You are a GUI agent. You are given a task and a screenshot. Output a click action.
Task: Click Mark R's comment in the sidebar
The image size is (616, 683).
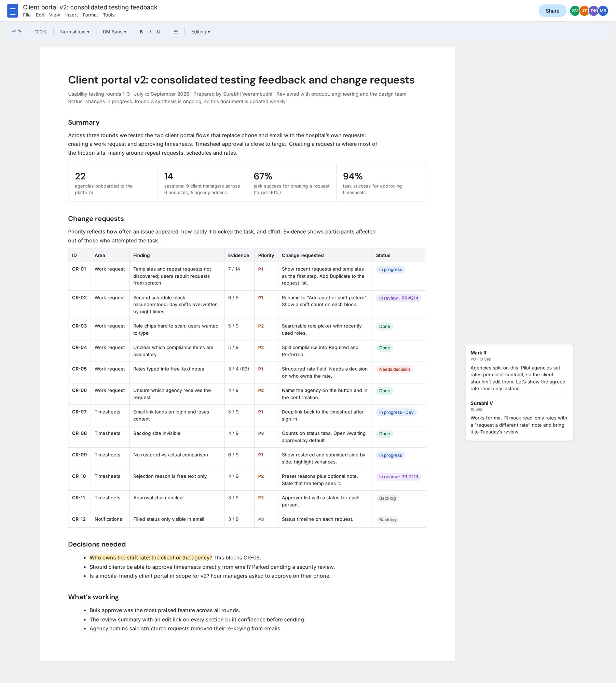519,371
